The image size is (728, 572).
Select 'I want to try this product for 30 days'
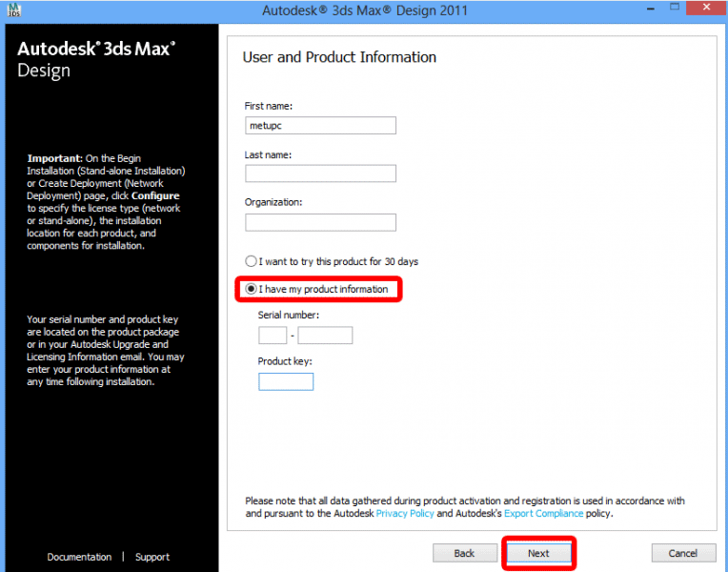point(332,261)
